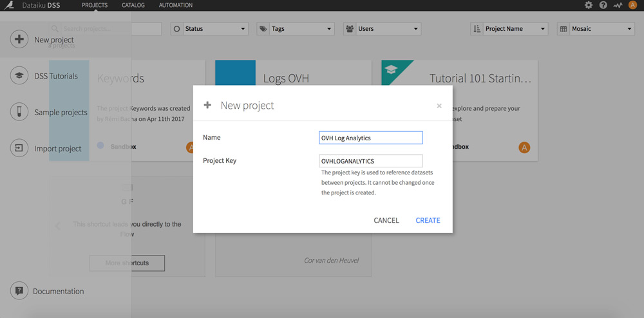The width and height of the screenshot is (644, 318).
Task: Click the Project Key input field
Action: tap(371, 161)
